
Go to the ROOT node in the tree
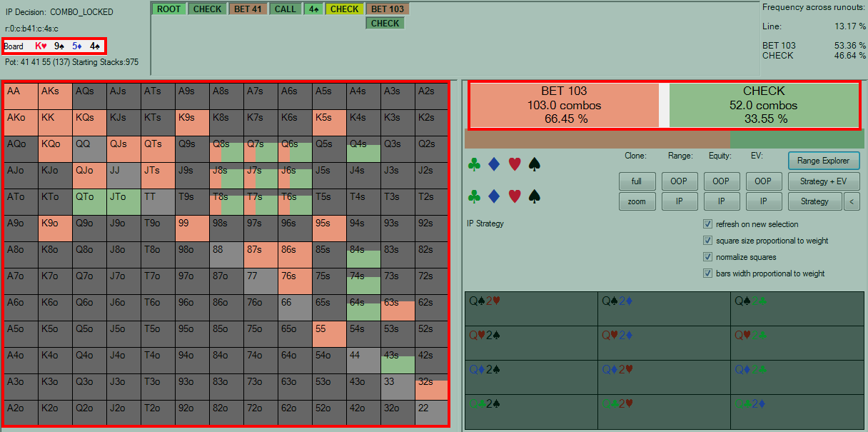point(168,9)
